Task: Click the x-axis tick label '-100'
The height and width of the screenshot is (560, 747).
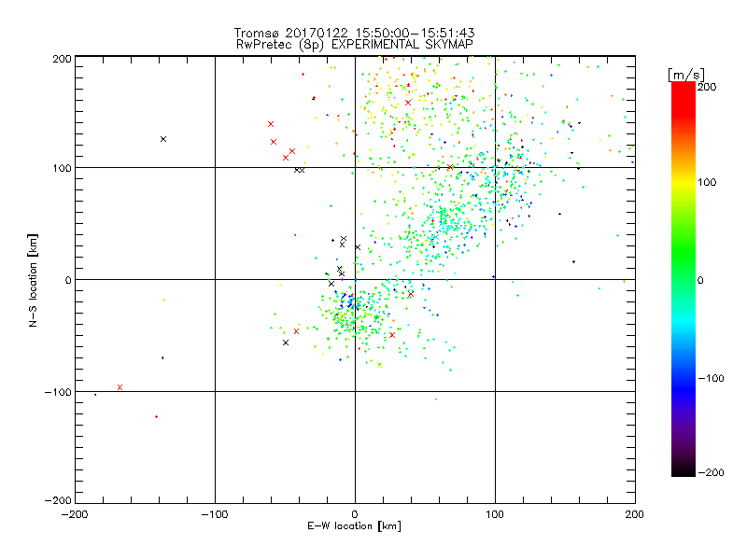Action: (215, 514)
